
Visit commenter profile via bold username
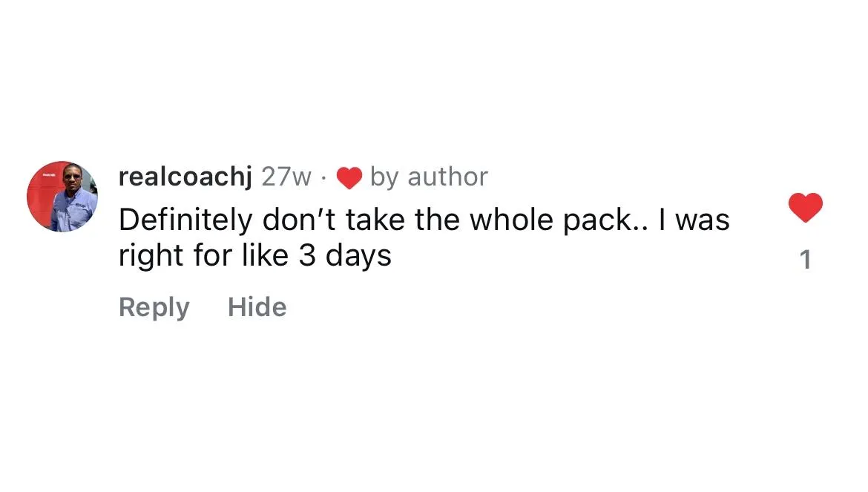click(185, 177)
